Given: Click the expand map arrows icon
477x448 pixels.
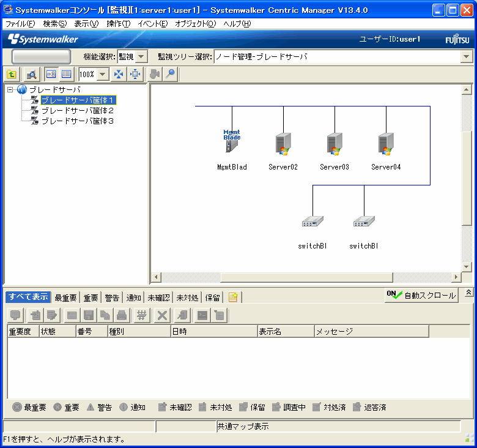Looking at the screenshot, I should click(135, 74).
